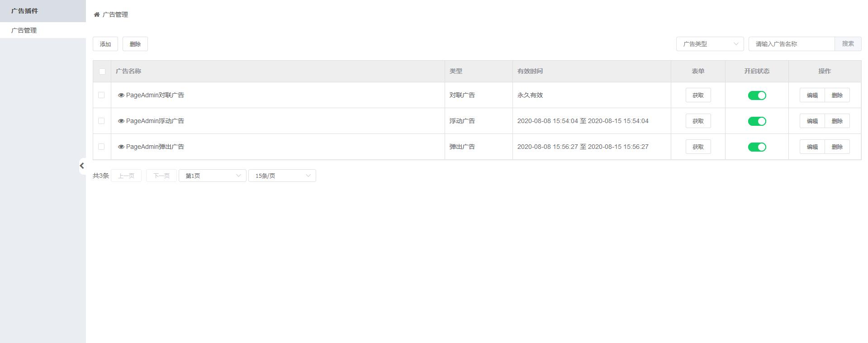
Task: Focus the 请输入广告名称 search field
Action: (792, 44)
